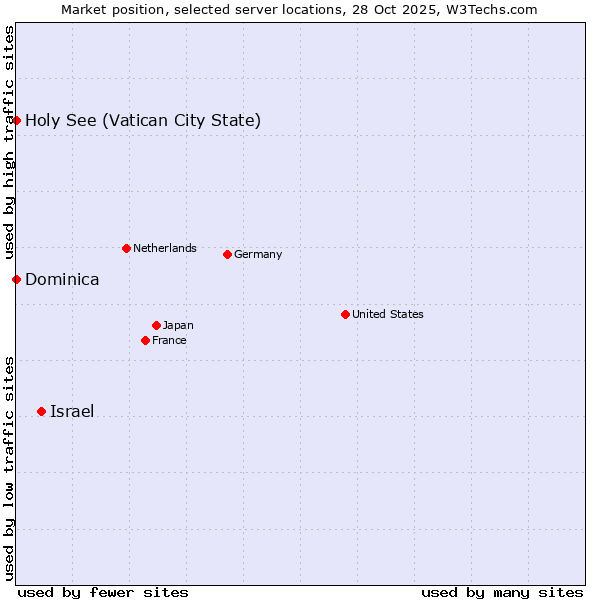
Task: Select the Dominica red marker
Action: [16, 279]
